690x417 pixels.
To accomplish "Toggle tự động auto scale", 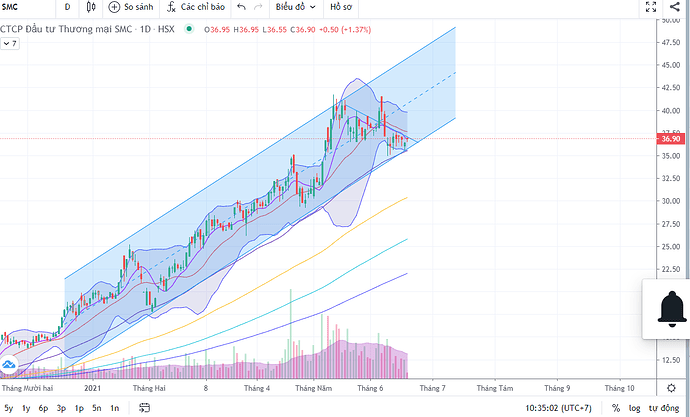I will pos(664,408).
